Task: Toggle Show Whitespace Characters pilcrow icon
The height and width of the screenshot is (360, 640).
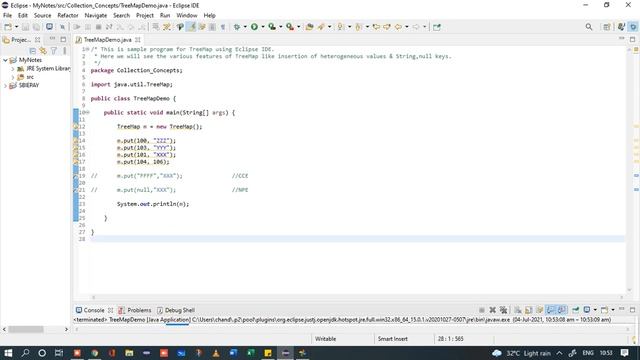Action: point(223,27)
